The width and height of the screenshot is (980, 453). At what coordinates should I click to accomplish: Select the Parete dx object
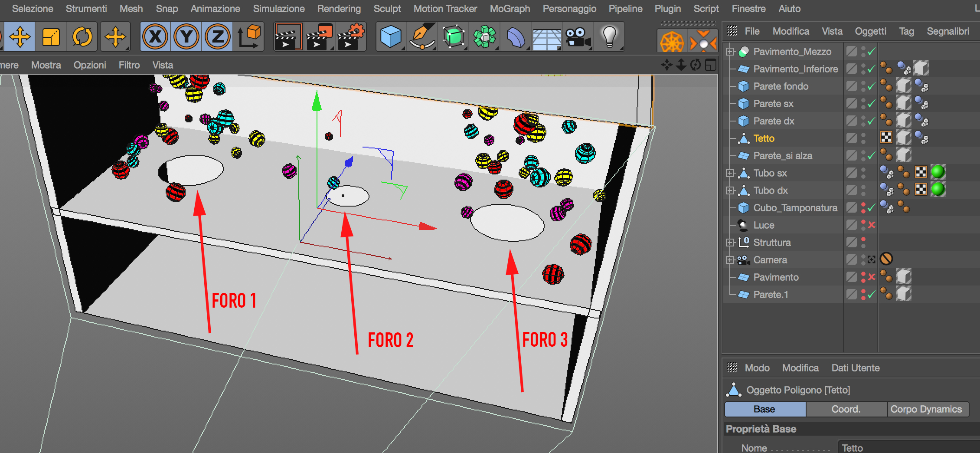774,121
